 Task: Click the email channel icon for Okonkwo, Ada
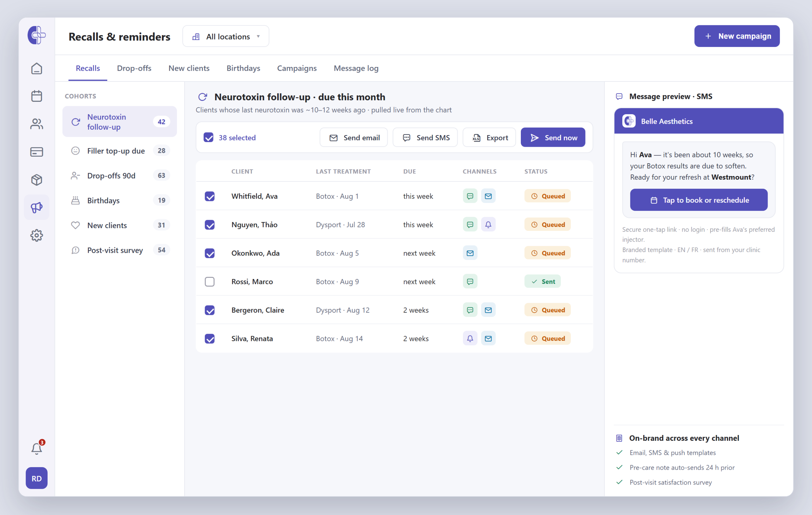tap(470, 253)
